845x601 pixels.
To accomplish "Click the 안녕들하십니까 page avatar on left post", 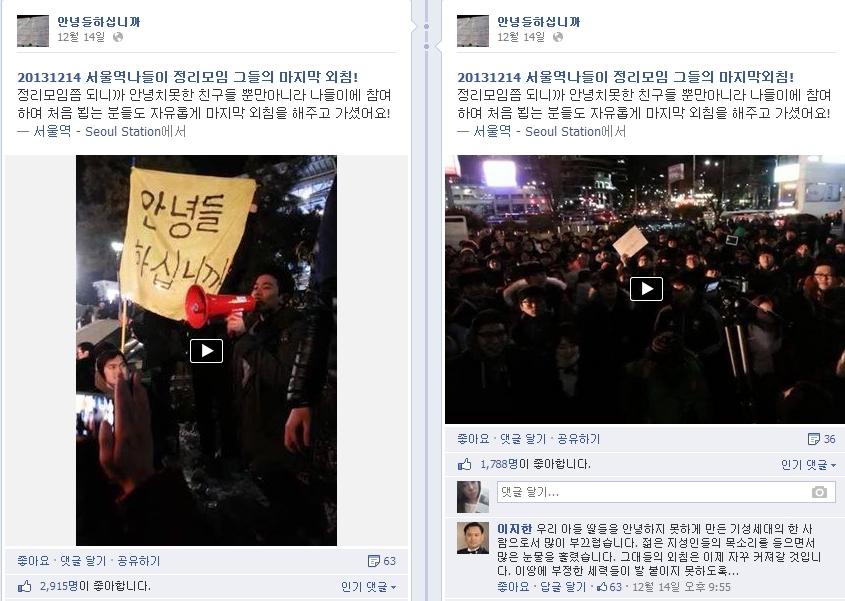I will [x=33, y=31].
